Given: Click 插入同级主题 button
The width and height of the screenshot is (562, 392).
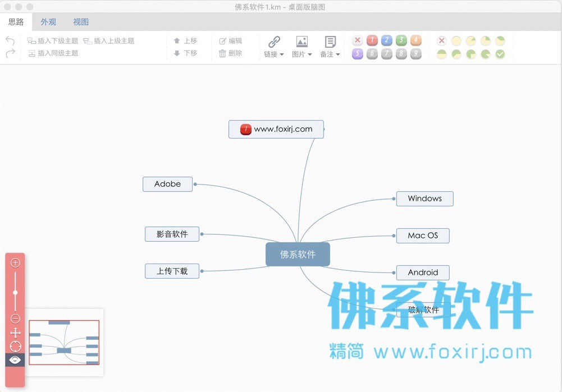Looking at the screenshot, I should 53,53.
